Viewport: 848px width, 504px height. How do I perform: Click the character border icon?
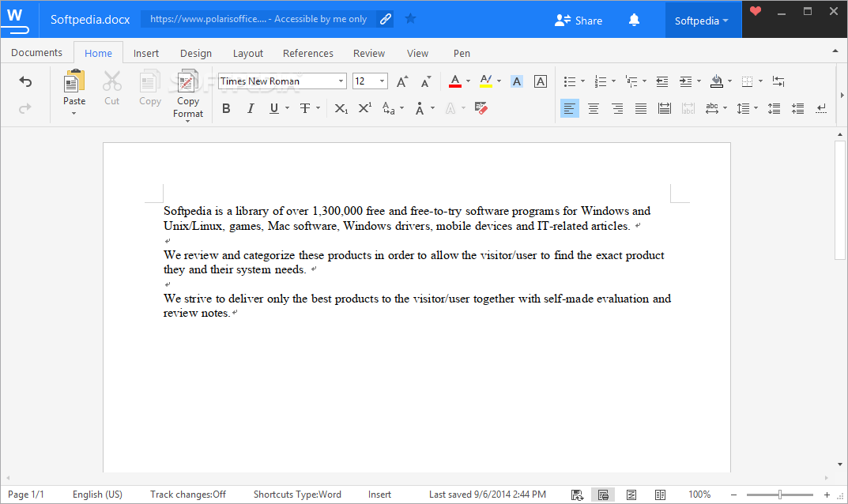[541, 81]
